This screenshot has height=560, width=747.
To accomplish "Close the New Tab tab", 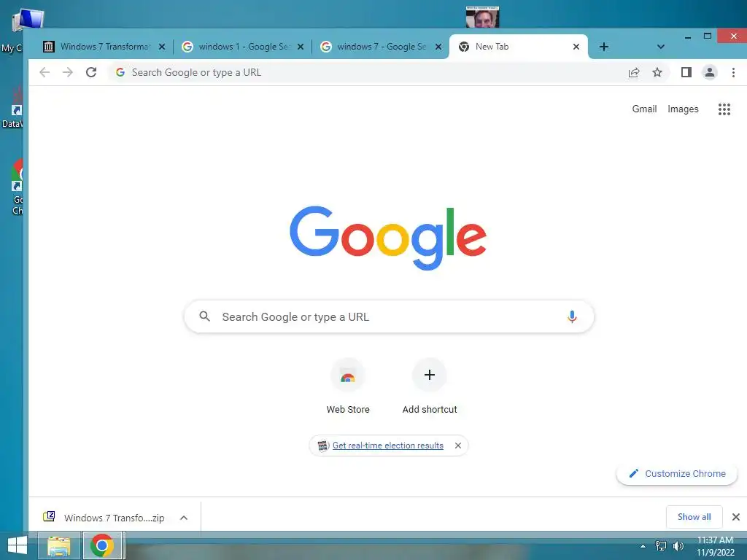I will (x=576, y=47).
